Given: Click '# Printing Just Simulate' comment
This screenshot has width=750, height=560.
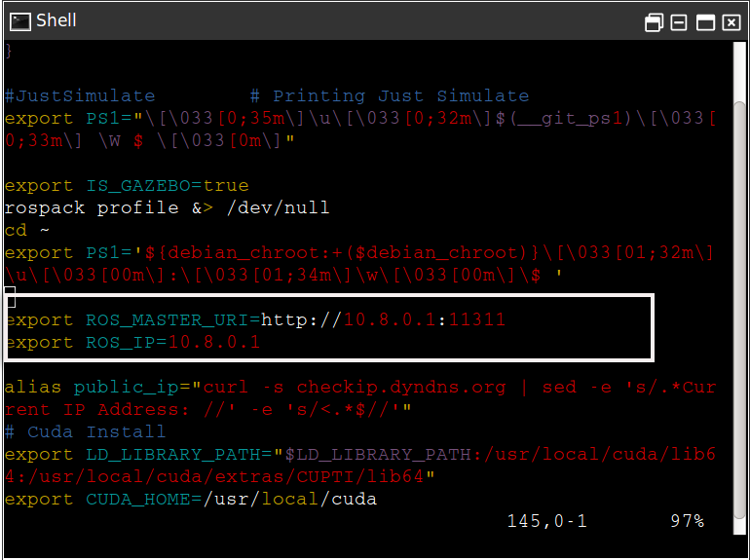Looking at the screenshot, I should 390,96.
